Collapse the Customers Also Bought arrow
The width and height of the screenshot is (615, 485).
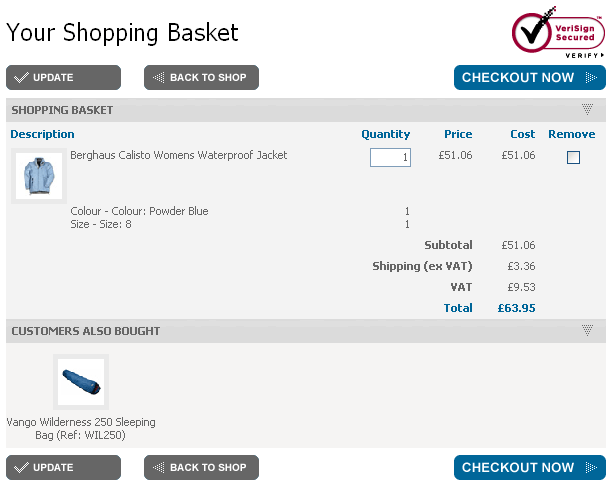tap(587, 331)
